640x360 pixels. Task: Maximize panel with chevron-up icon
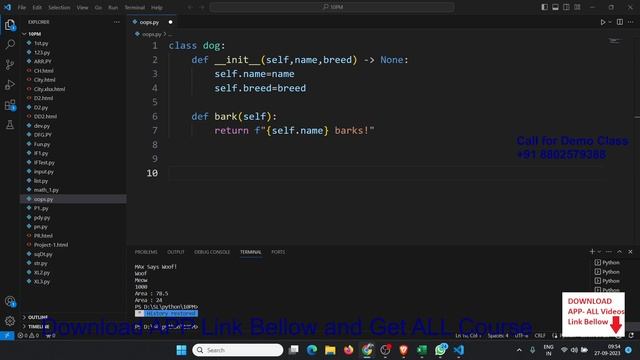[620, 251]
